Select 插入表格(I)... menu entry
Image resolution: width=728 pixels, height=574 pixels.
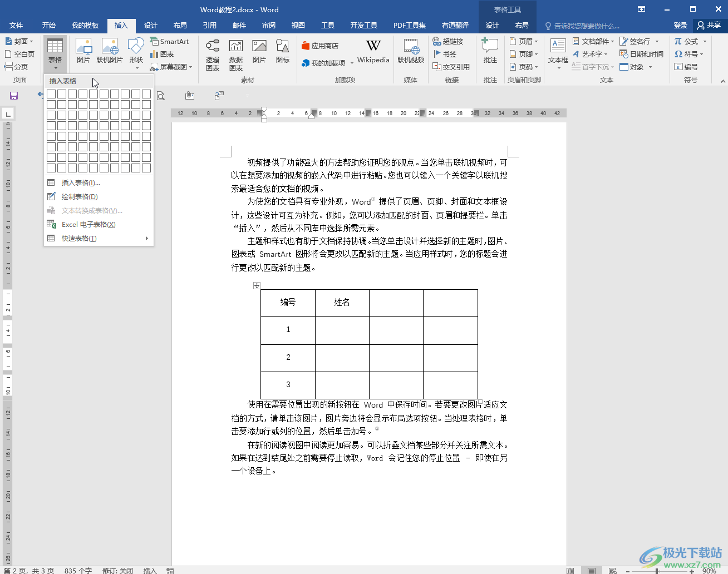[x=99, y=183]
